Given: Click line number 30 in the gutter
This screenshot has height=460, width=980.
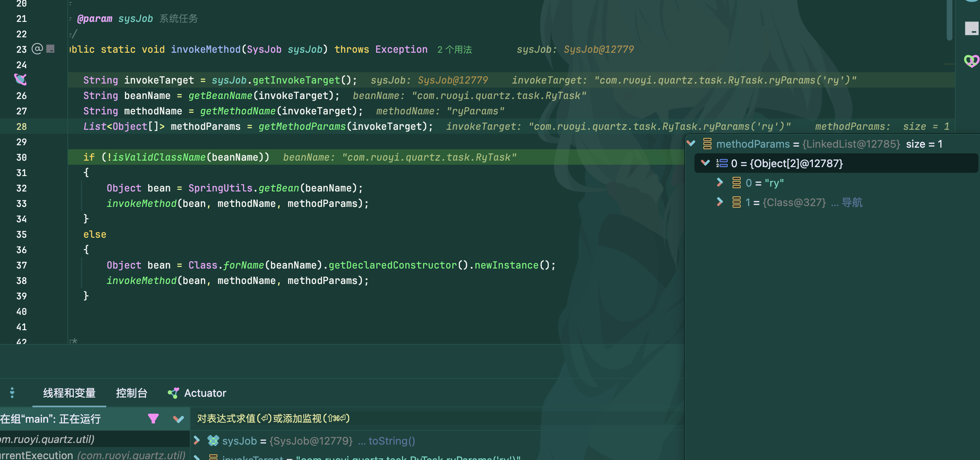Looking at the screenshot, I should 21,157.
